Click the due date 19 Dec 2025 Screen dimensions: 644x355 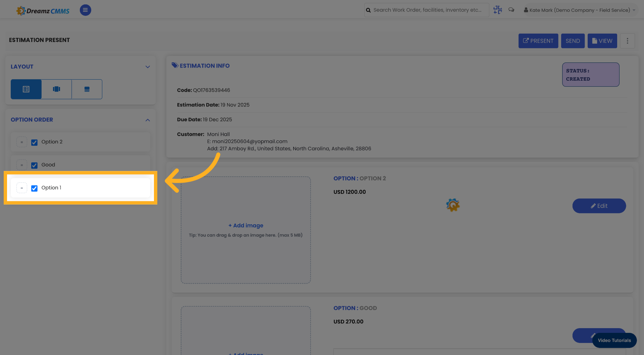(217, 120)
